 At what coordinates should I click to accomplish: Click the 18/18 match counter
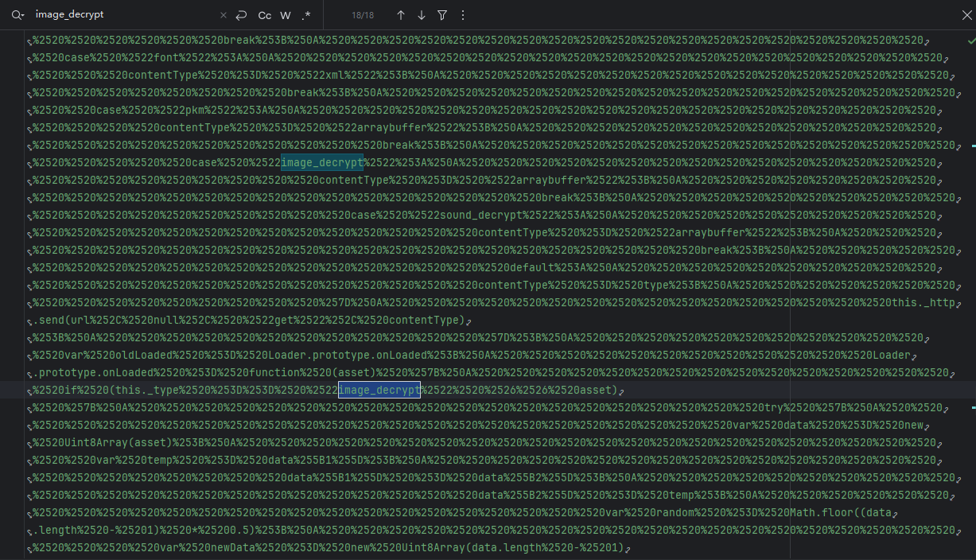point(363,15)
